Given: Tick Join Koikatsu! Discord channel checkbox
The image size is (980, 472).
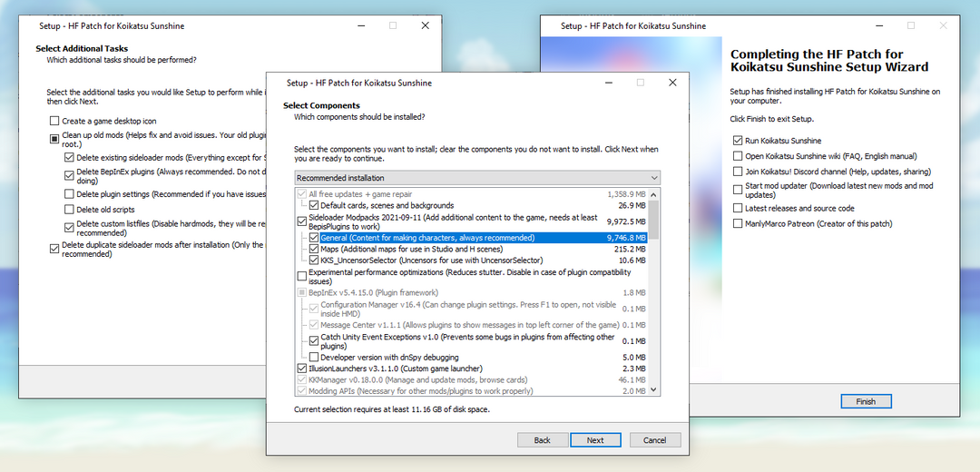Looking at the screenshot, I should point(738,172).
